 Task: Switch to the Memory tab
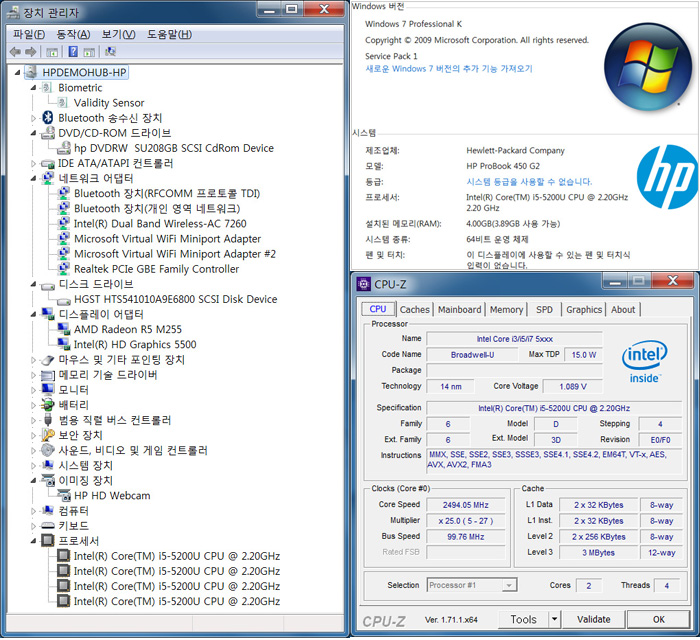[x=506, y=309]
